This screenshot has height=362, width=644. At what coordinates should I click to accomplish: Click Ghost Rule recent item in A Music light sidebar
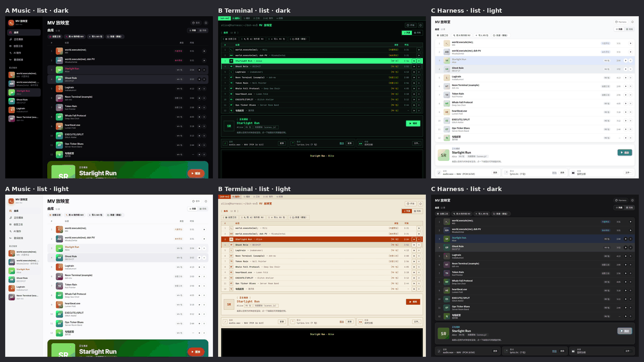coord(24,279)
